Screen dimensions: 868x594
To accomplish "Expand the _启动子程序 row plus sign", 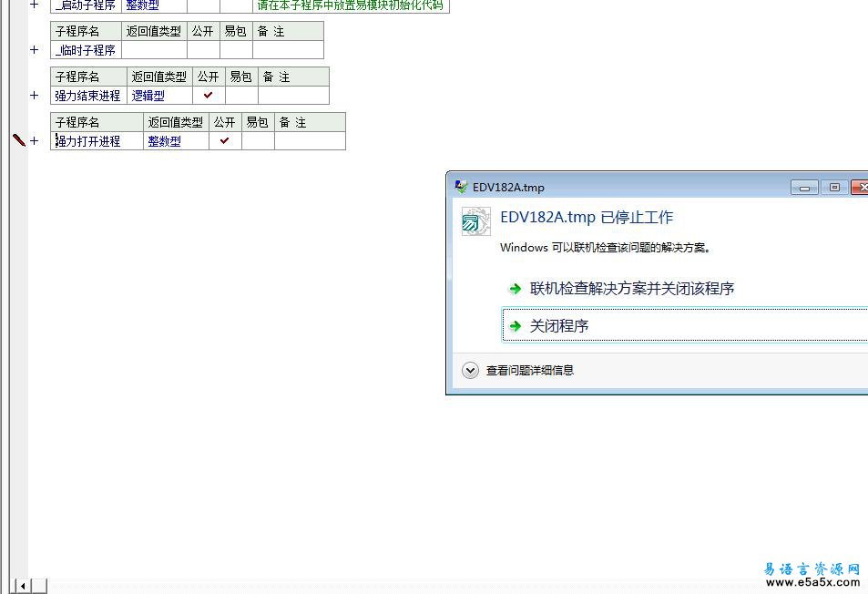I will pos(35,5).
